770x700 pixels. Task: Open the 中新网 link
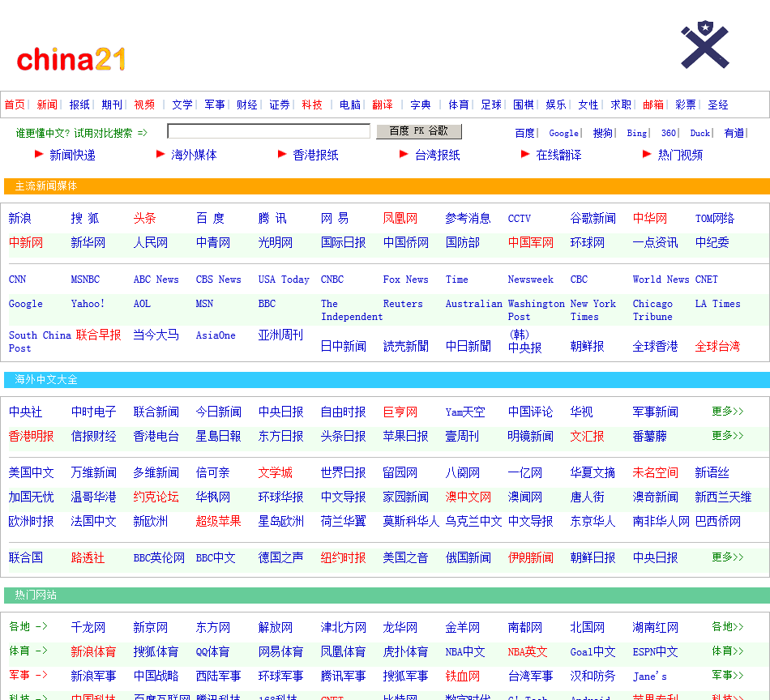point(26,242)
